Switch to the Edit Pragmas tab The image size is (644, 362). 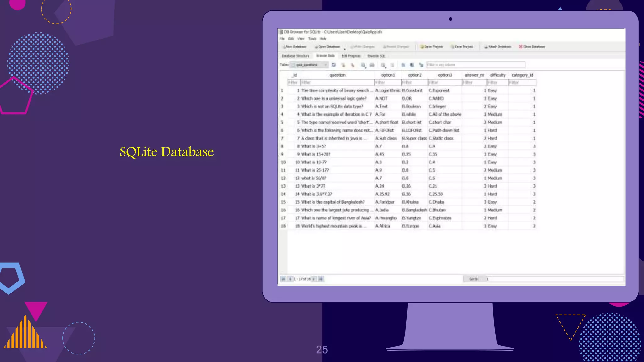351,56
